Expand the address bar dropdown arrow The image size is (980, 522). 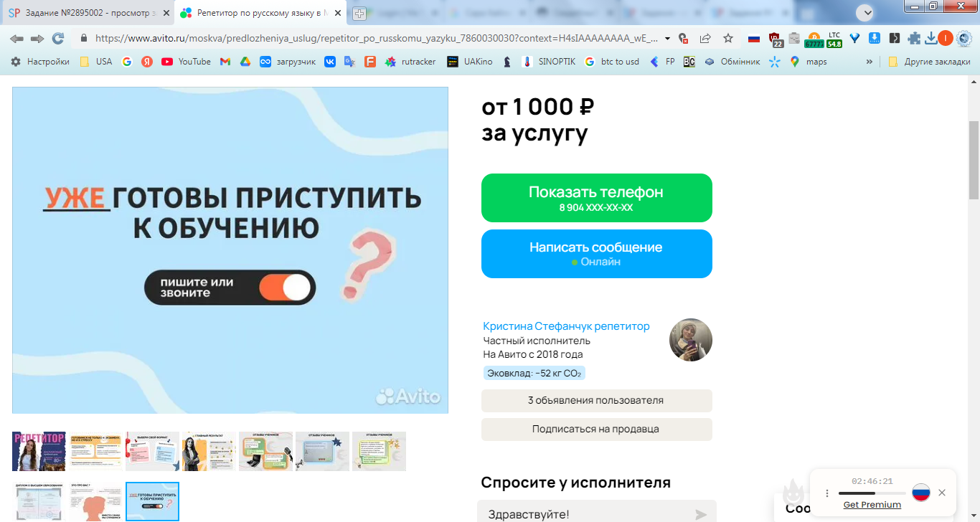pyautogui.click(x=668, y=39)
